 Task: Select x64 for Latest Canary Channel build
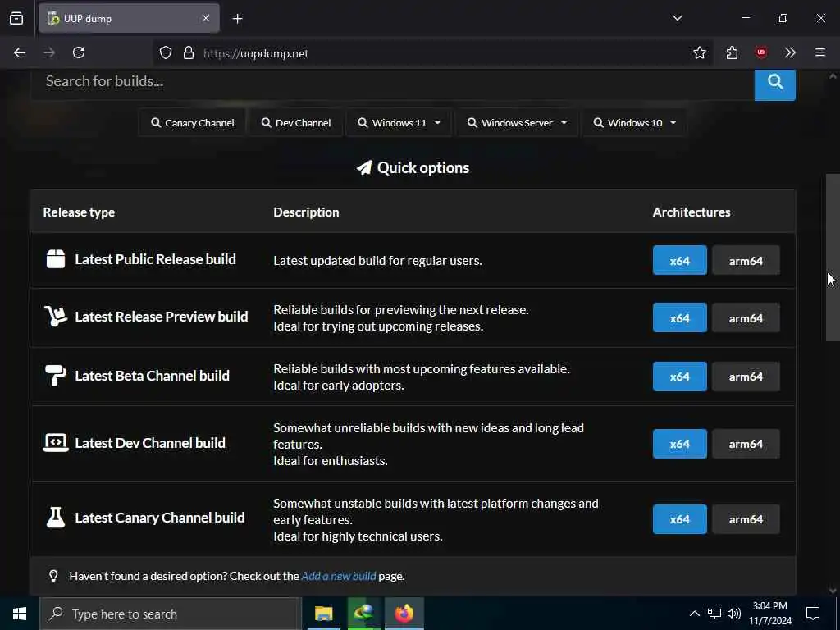679,519
